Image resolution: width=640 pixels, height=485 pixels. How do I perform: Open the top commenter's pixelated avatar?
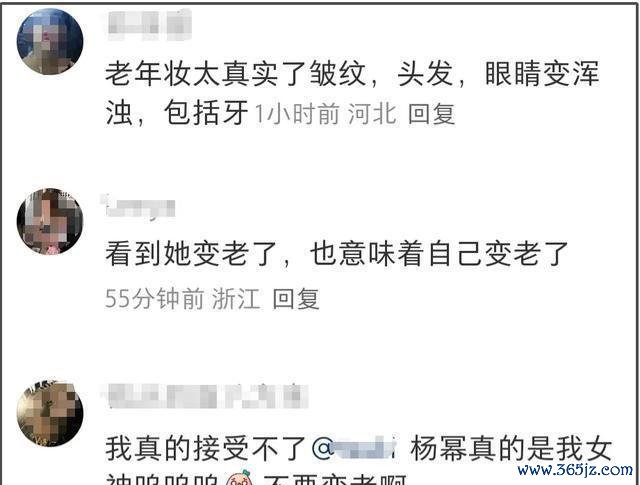coord(50,42)
